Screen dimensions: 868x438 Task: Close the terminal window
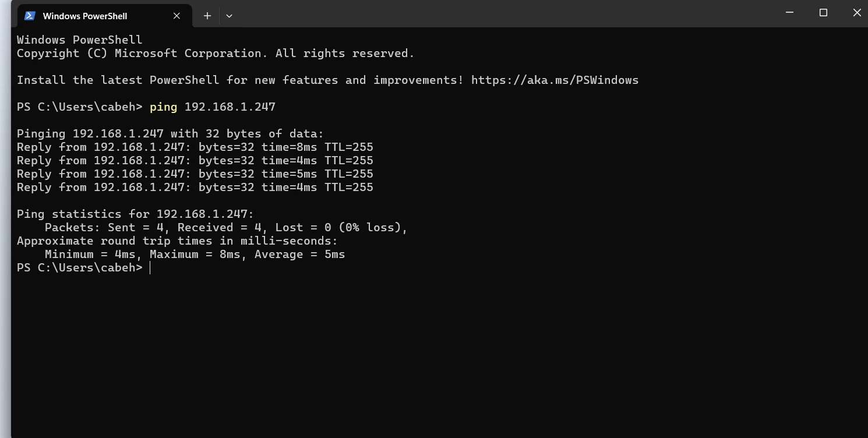click(856, 12)
